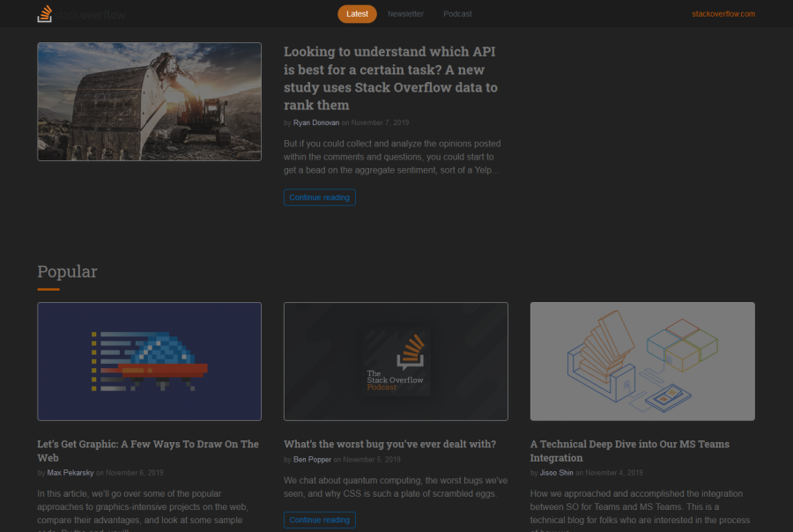
Task: Click the November 6, 2019 date text
Action: click(135, 473)
